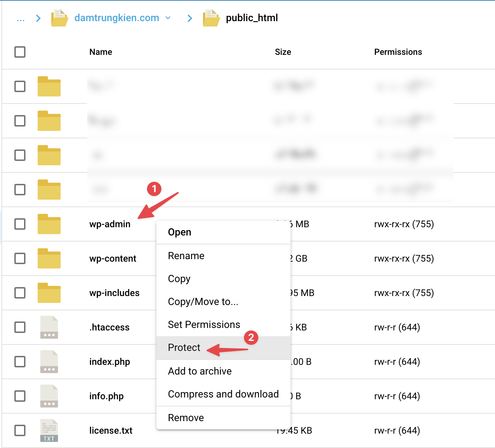Check the info.php row checkbox
The height and width of the screenshot is (448, 495).
click(20, 396)
